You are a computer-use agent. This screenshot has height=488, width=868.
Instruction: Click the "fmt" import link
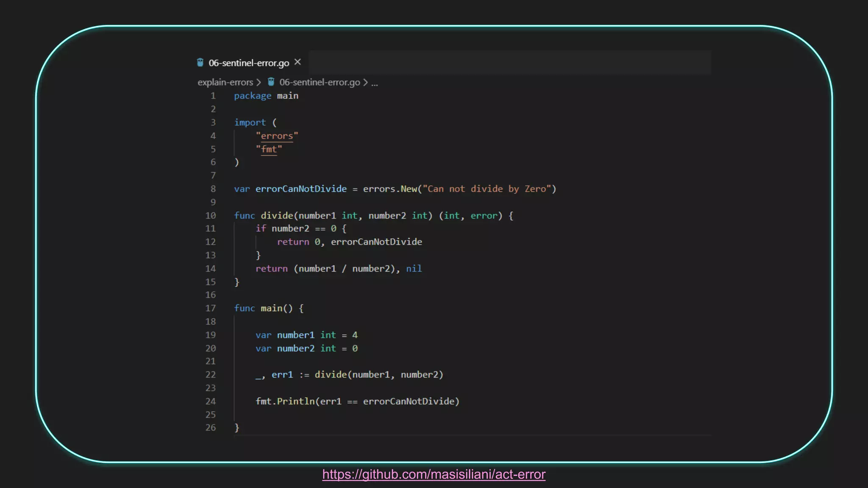[269, 149]
